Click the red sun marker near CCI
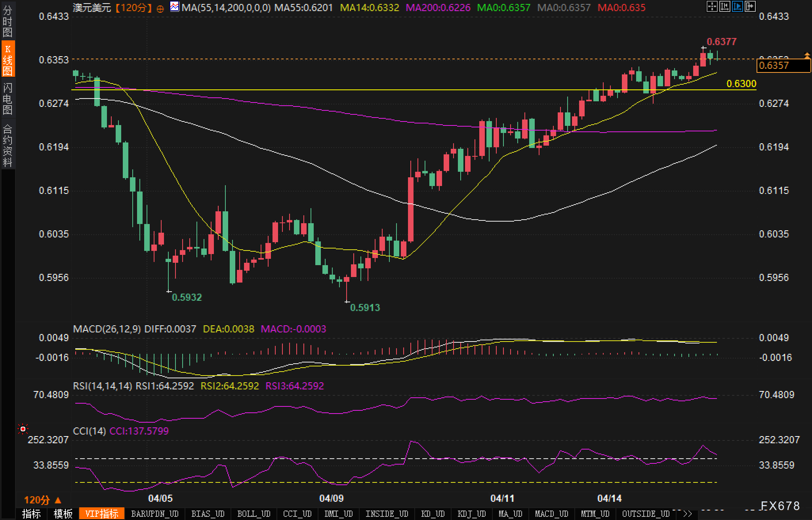 [23, 429]
